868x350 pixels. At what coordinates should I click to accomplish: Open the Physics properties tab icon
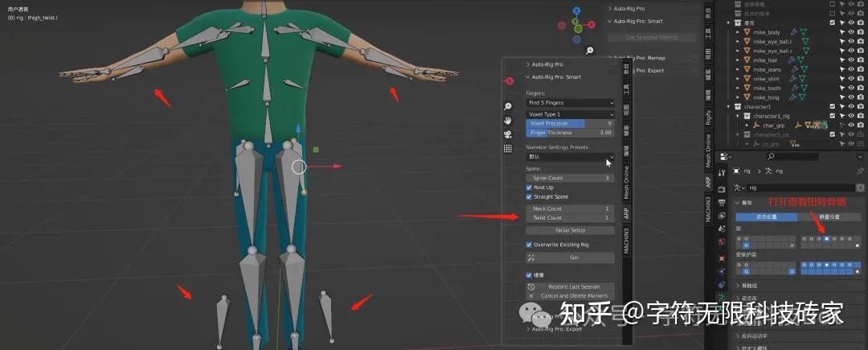pyautogui.click(x=721, y=271)
